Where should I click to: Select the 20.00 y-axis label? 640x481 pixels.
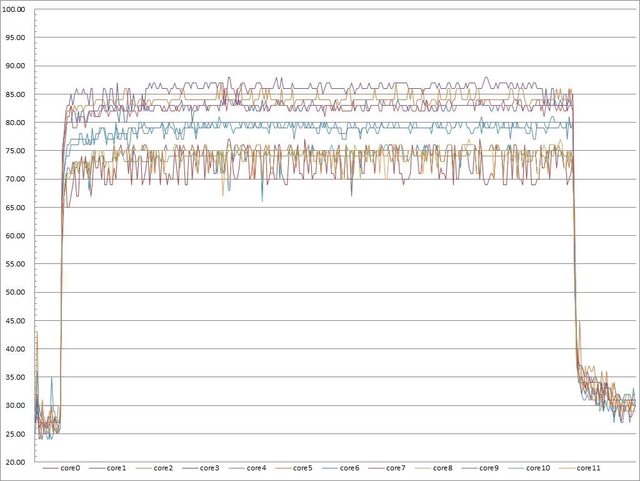[x=19, y=463]
